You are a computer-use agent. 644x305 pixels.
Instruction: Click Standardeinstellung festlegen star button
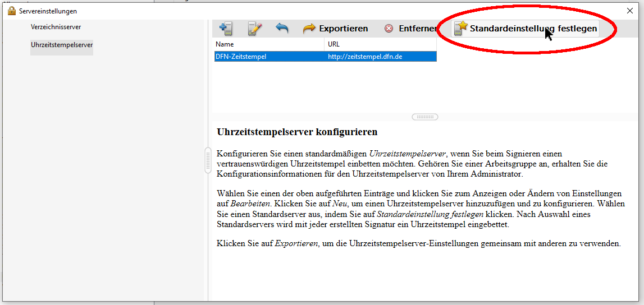click(x=526, y=28)
